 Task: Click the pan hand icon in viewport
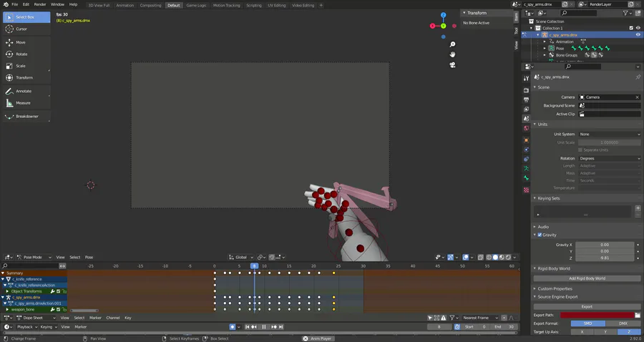452,54
